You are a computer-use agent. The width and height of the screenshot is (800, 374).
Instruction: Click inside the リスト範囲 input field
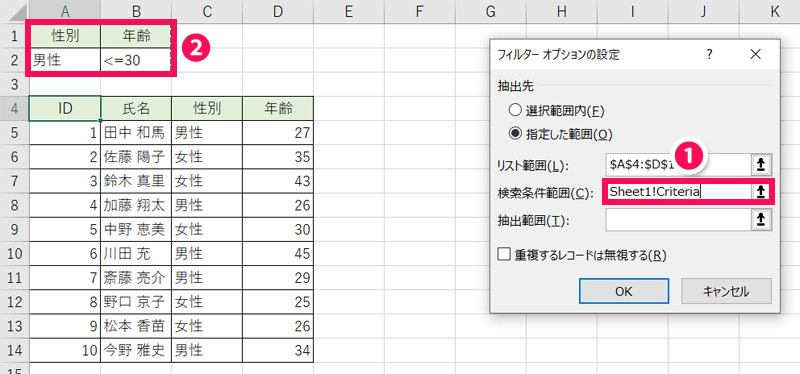679,164
